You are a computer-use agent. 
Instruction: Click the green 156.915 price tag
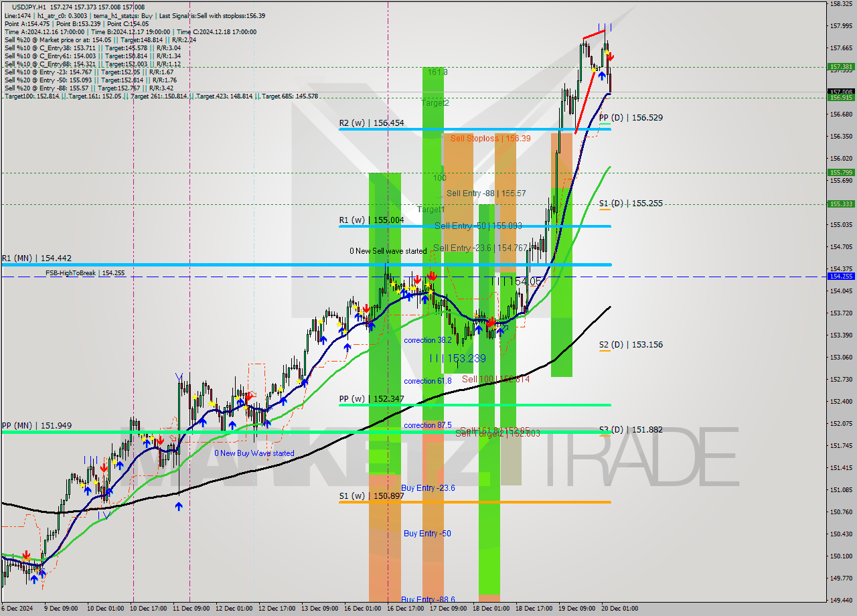pyautogui.click(x=841, y=98)
